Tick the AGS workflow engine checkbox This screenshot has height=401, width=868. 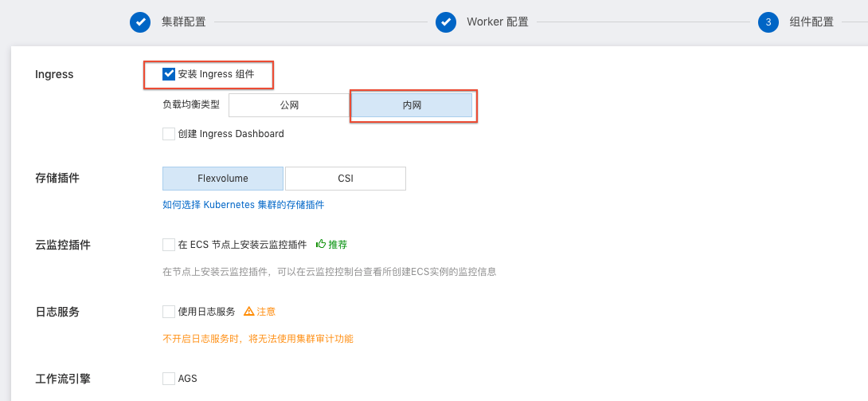[169, 379]
